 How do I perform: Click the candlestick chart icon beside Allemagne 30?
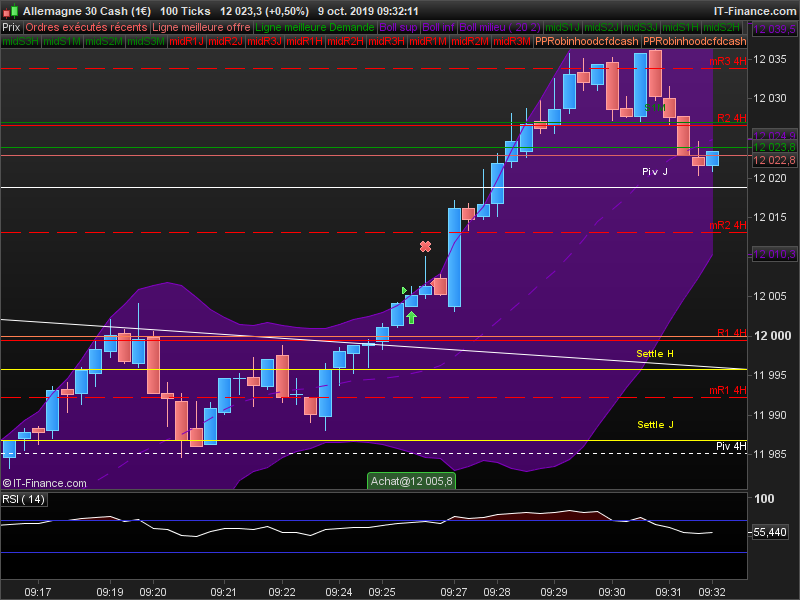tap(11, 10)
